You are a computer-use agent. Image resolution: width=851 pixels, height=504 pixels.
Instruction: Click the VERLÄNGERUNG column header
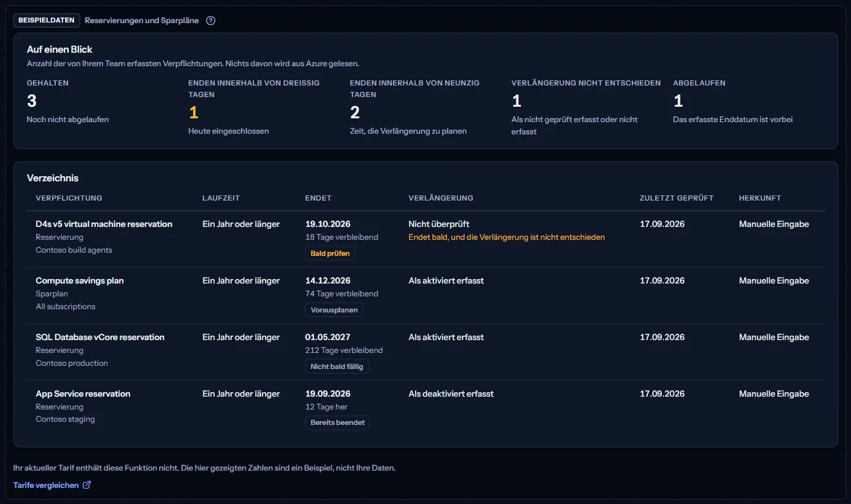pyautogui.click(x=441, y=198)
